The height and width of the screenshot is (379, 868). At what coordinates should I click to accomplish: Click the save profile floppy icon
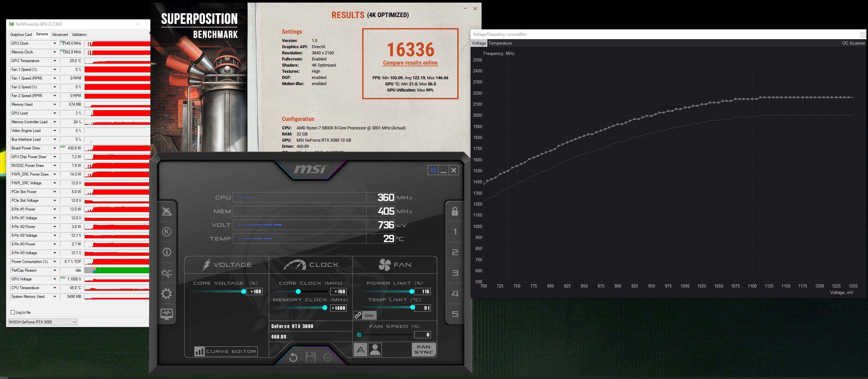click(x=310, y=357)
